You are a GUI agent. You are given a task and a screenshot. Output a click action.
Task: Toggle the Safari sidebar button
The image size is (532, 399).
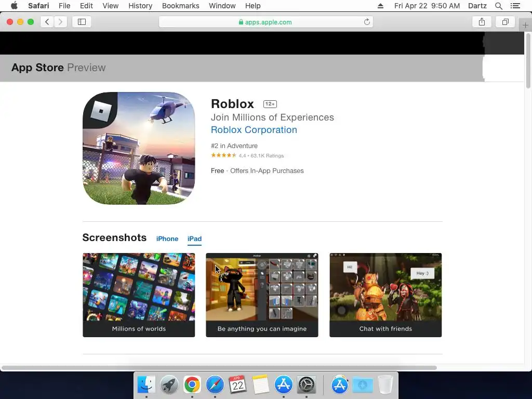coord(82,22)
